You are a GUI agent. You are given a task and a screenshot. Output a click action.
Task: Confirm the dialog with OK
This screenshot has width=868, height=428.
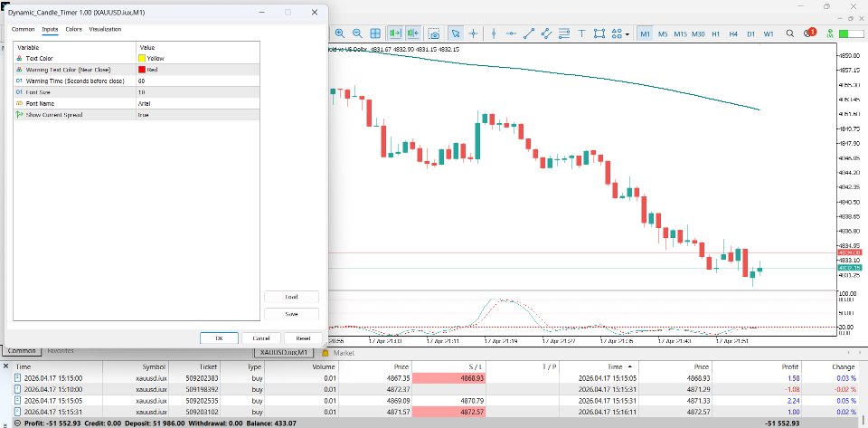click(x=219, y=338)
